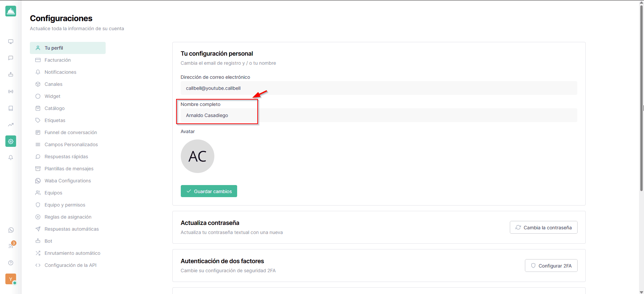Open the help question mark icon

[11, 263]
